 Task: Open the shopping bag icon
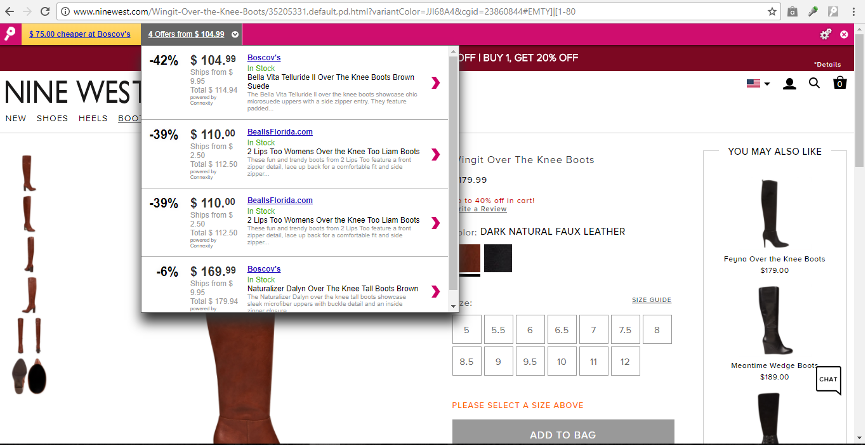click(839, 83)
